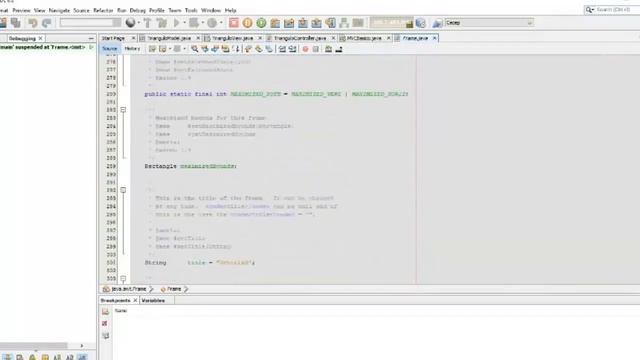
Task: Click the Build Project hammer icon
Action: tap(148, 23)
